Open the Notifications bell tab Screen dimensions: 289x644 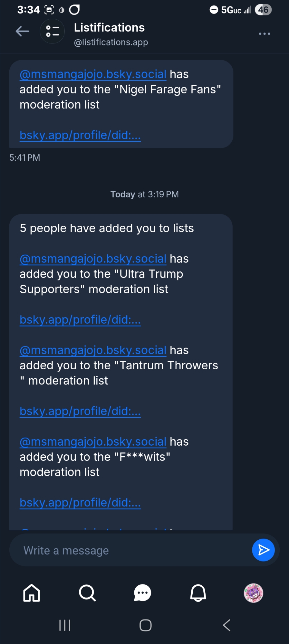click(198, 593)
